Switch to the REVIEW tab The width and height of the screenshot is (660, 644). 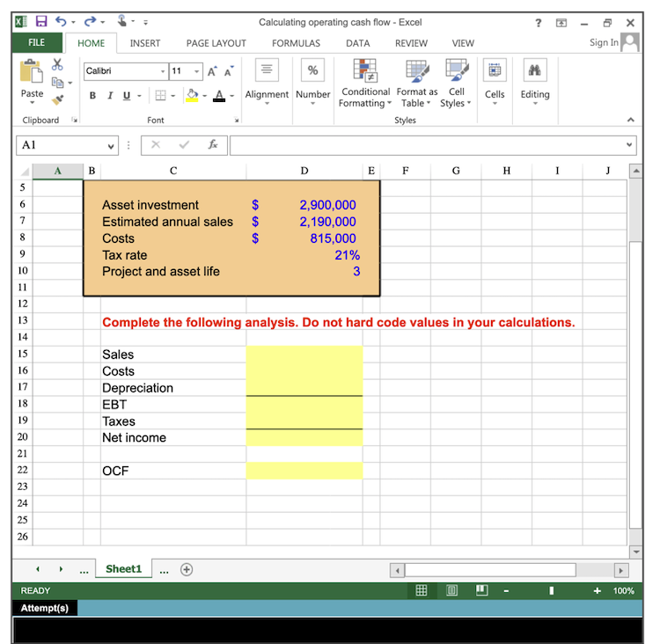411,43
